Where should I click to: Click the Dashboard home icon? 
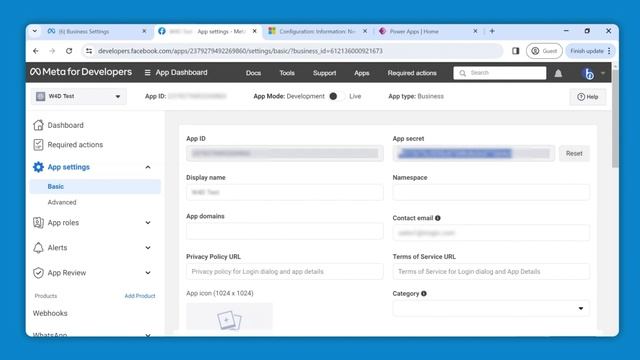tap(38, 125)
